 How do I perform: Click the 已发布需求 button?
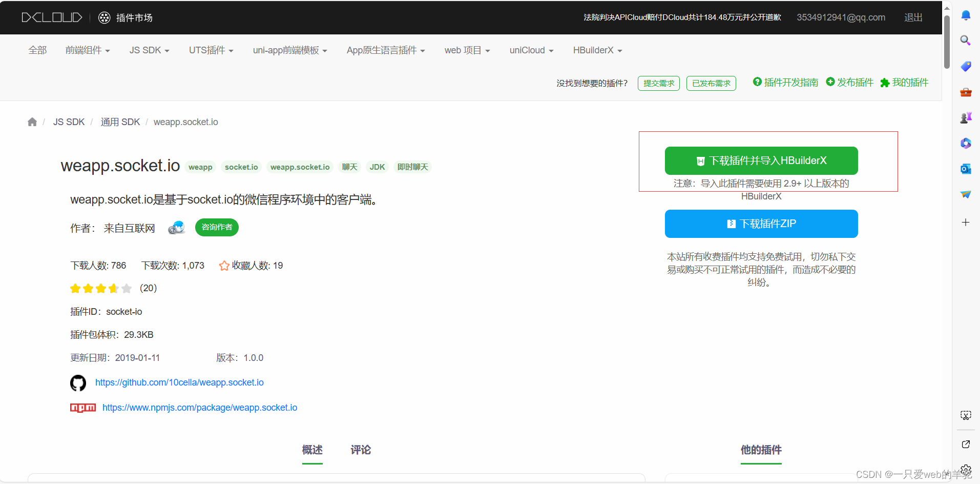[x=711, y=84]
